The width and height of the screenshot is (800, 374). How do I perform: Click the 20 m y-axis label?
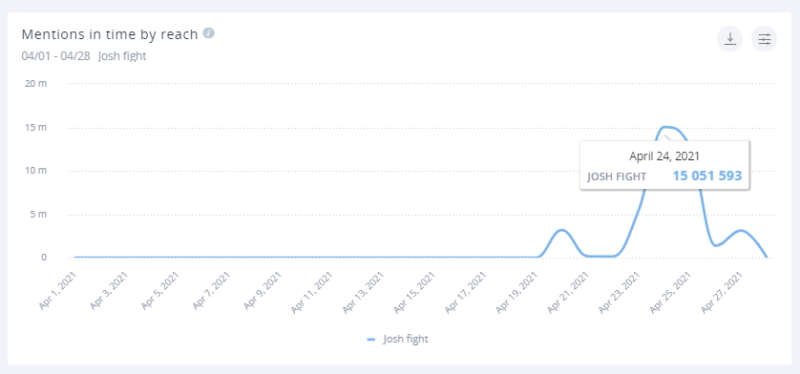click(36, 83)
